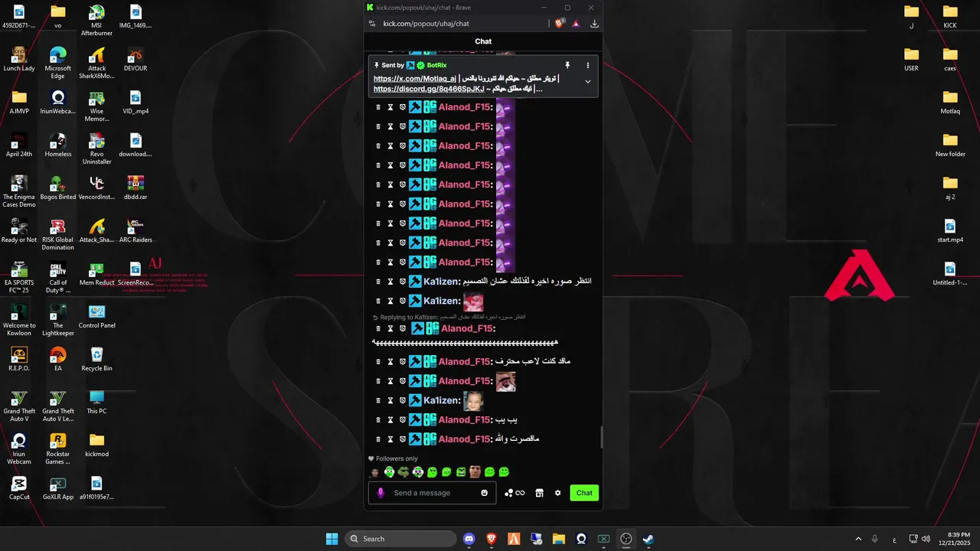Image resolution: width=980 pixels, height=551 pixels.
Task: Open ARC Raiders desktop shortcut
Action: click(x=135, y=230)
